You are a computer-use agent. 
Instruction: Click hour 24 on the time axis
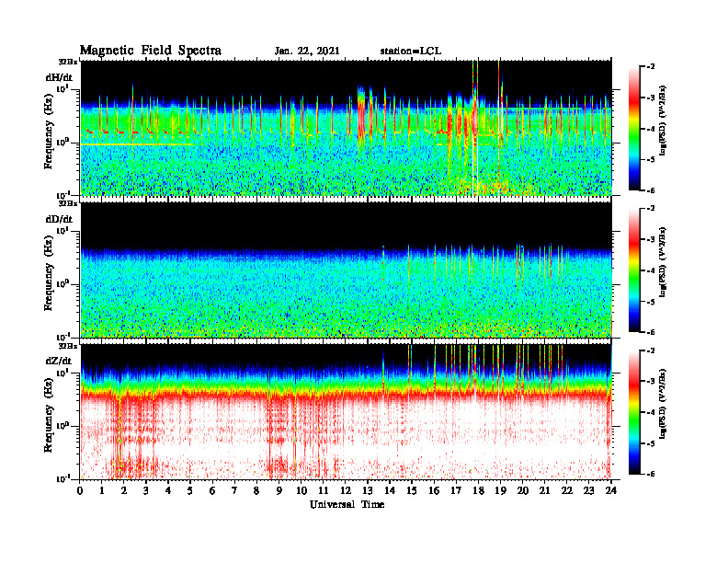[611, 490]
